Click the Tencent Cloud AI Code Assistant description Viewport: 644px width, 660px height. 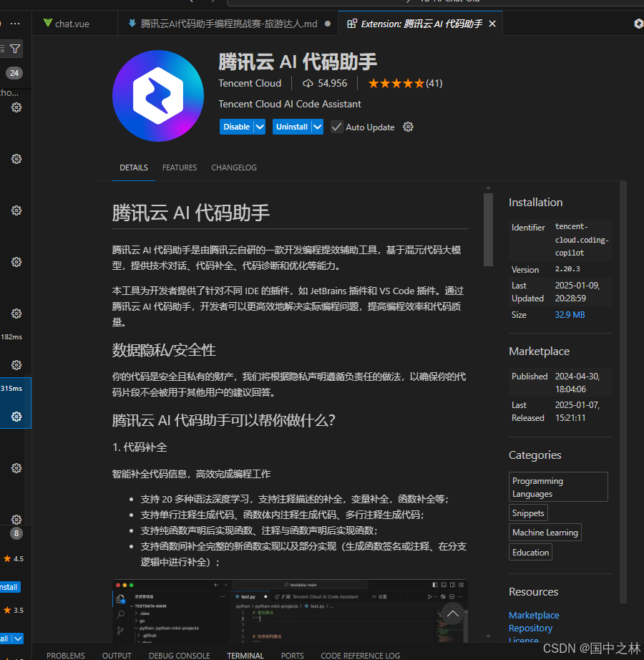[289, 104]
